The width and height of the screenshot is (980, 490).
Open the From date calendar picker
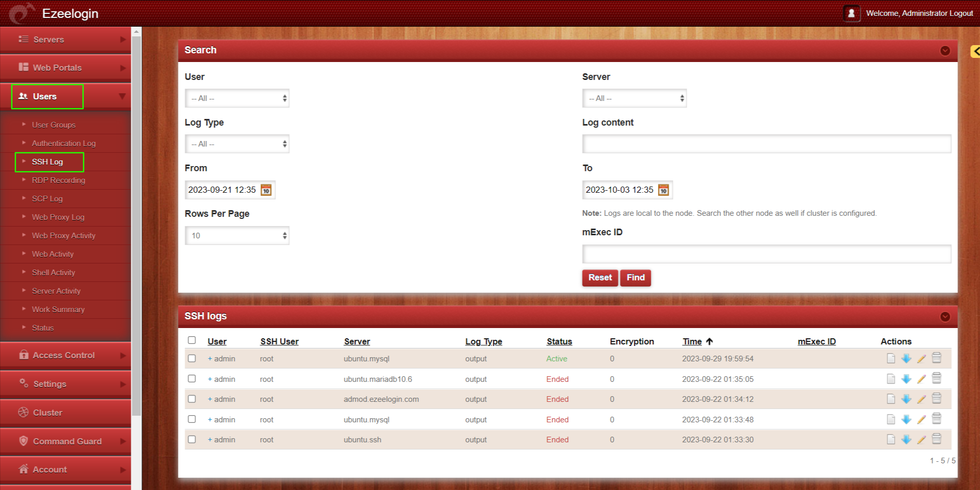pyautogui.click(x=266, y=190)
